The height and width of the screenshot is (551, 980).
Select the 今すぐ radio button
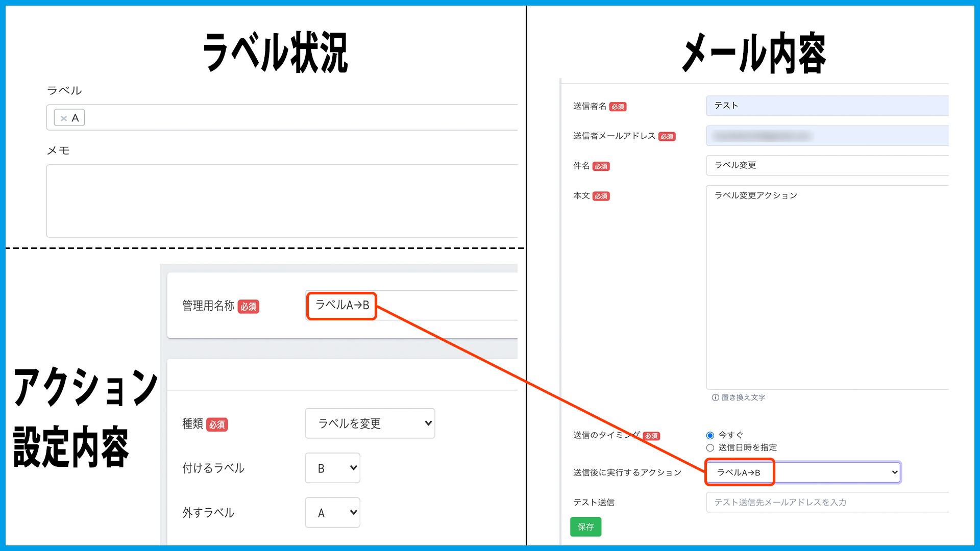click(x=710, y=435)
